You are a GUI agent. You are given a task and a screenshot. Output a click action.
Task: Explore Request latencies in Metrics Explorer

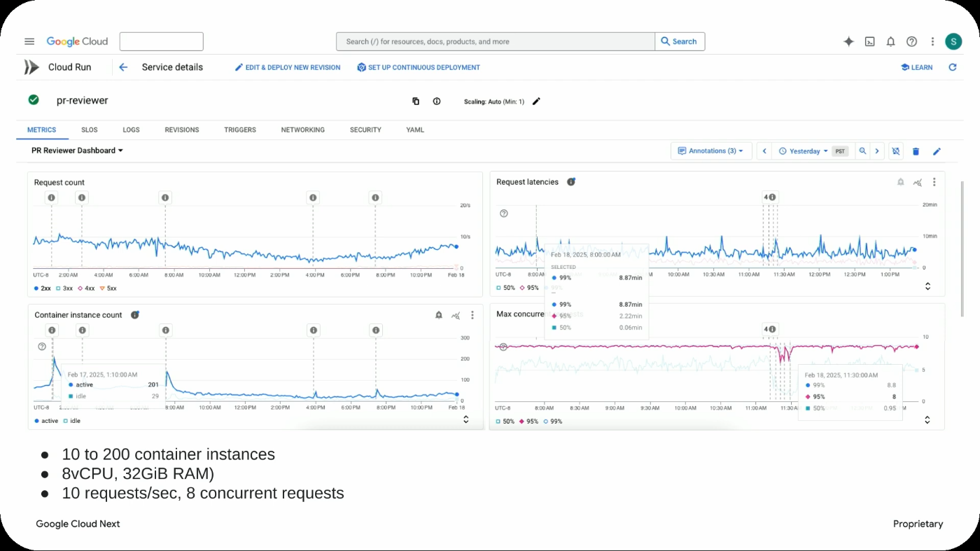(917, 182)
